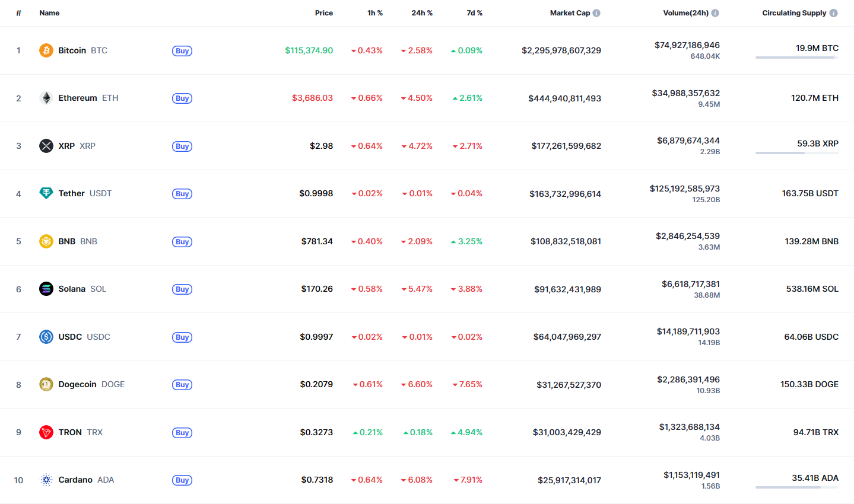Click Tether supply 163.75B USDT
This screenshot has width=854, height=504.
click(810, 193)
